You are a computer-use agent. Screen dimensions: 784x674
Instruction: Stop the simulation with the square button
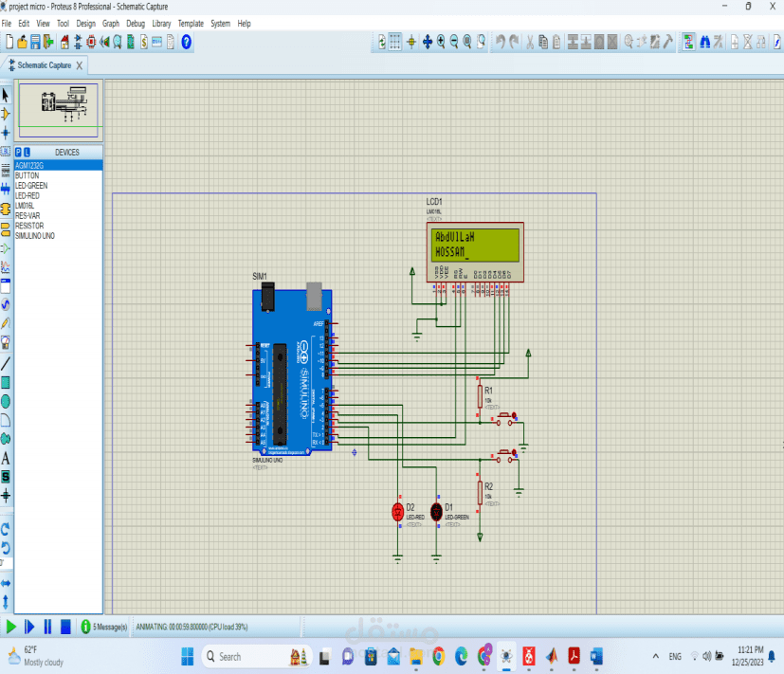[65, 627]
